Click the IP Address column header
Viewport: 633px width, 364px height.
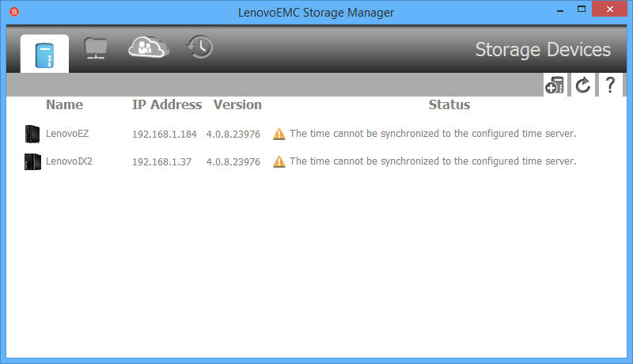pos(166,104)
